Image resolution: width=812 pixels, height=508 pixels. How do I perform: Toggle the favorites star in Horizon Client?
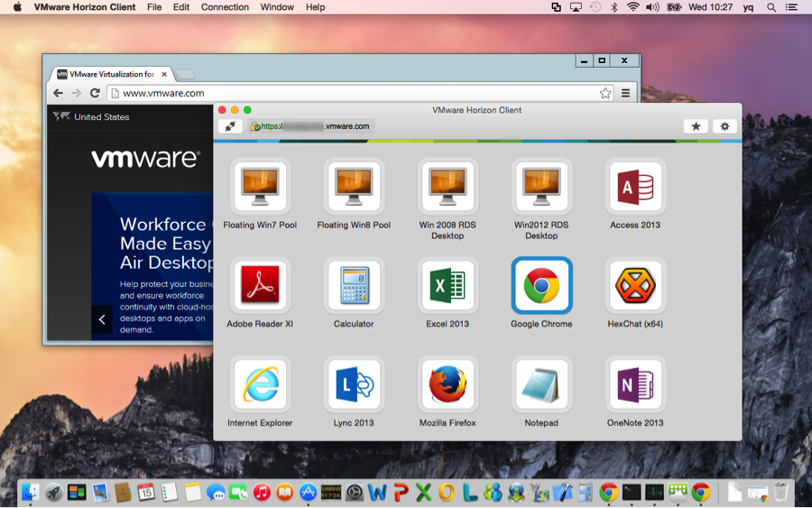(696, 125)
